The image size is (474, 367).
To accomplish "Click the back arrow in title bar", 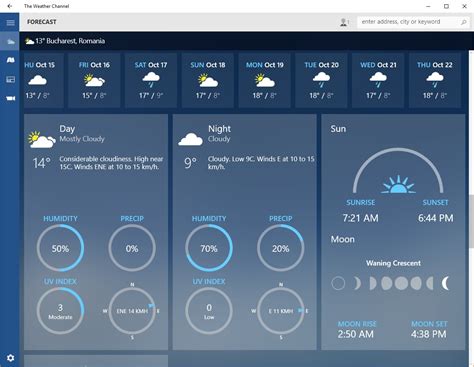I will tap(9, 6).
